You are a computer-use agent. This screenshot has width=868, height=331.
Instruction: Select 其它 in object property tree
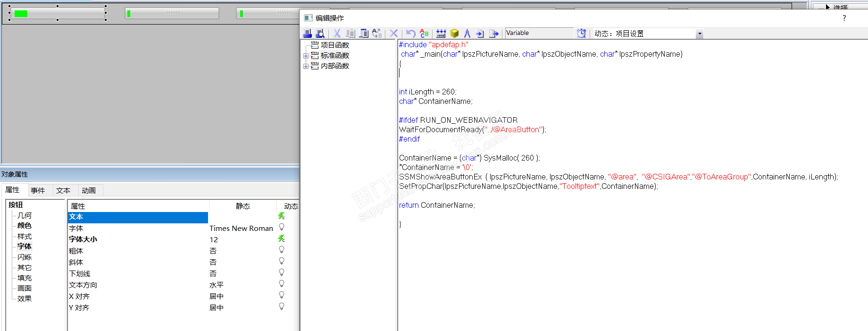pyautogui.click(x=25, y=267)
